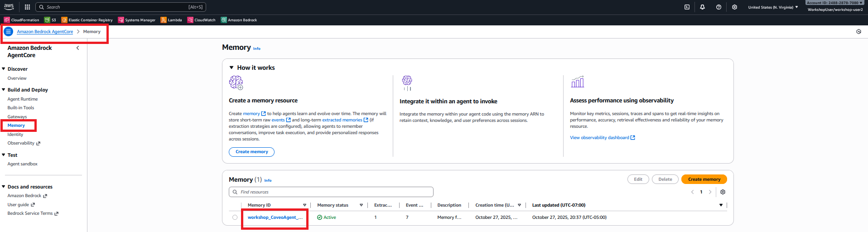
Task: Open Built-in Tools in the sidebar
Action: click(x=21, y=108)
